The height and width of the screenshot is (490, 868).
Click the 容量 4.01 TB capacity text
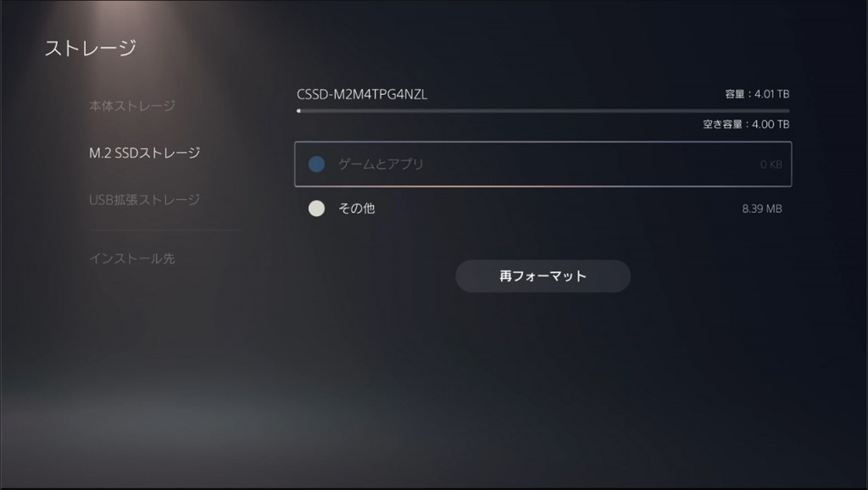tap(757, 94)
